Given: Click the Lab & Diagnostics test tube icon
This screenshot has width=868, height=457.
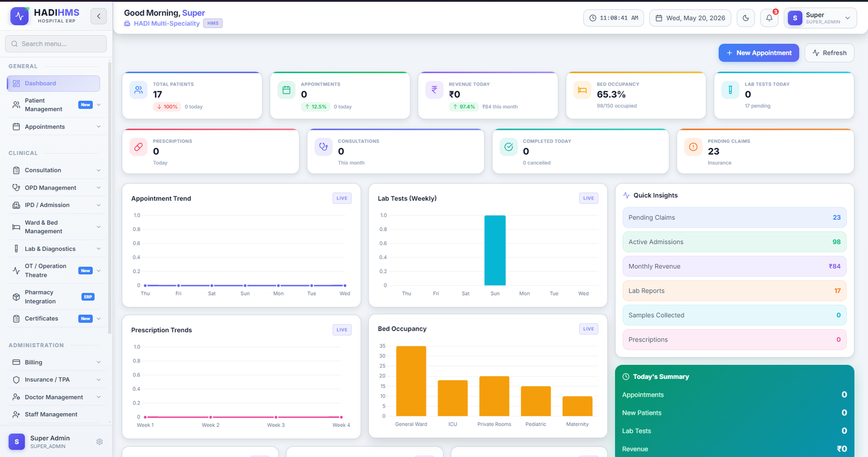Looking at the screenshot, I should tap(16, 249).
